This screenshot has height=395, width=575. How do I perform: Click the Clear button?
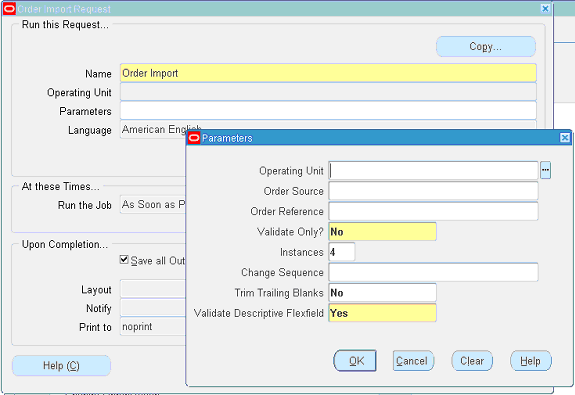472,361
